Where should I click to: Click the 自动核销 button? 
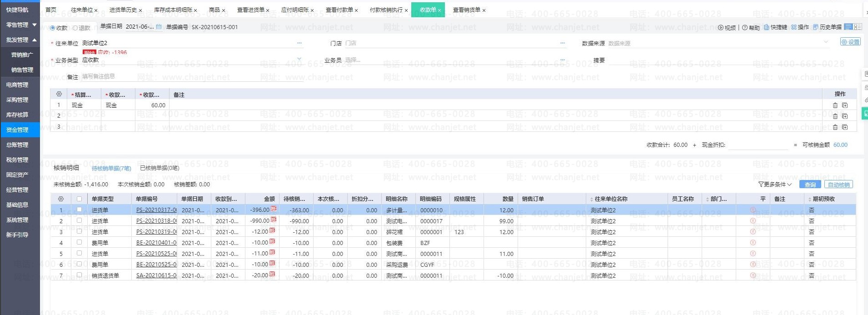pyautogui.click(x=838, y=185)
